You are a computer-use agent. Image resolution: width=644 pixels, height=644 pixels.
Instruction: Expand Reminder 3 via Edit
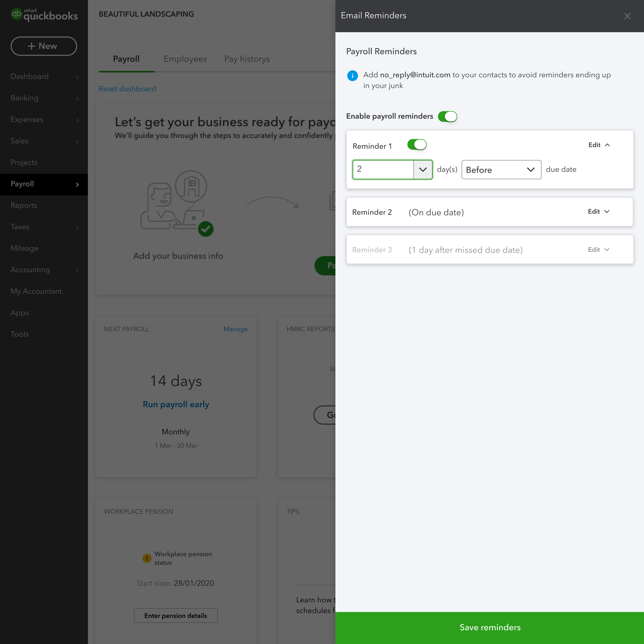pyautogui.click(x=599, y=250)
